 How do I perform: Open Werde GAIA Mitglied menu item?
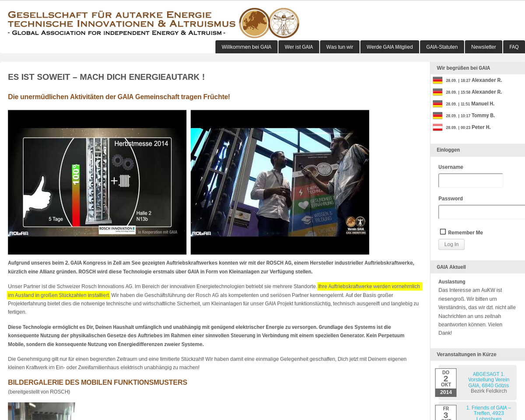tap(389, 47)
